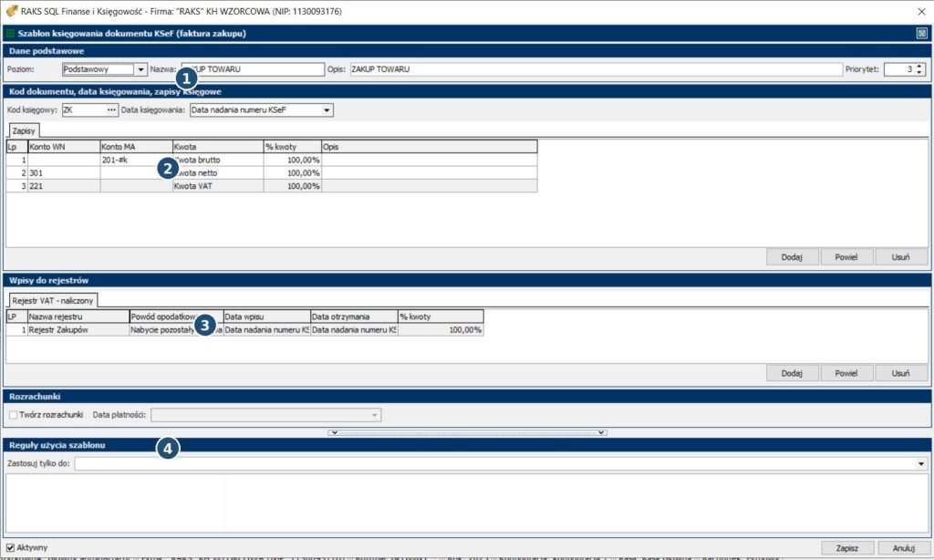Save the template with Zapisz
Screen dimensions: 934x560
click(847, 548)
